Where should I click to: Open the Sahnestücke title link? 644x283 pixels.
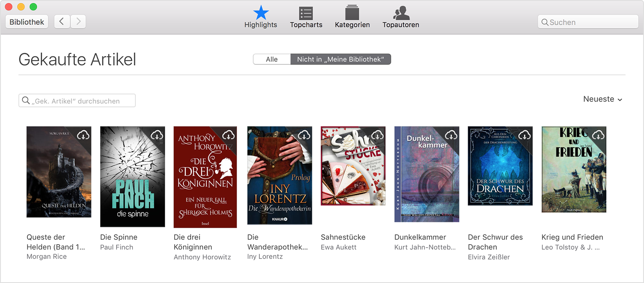point(343,237)
